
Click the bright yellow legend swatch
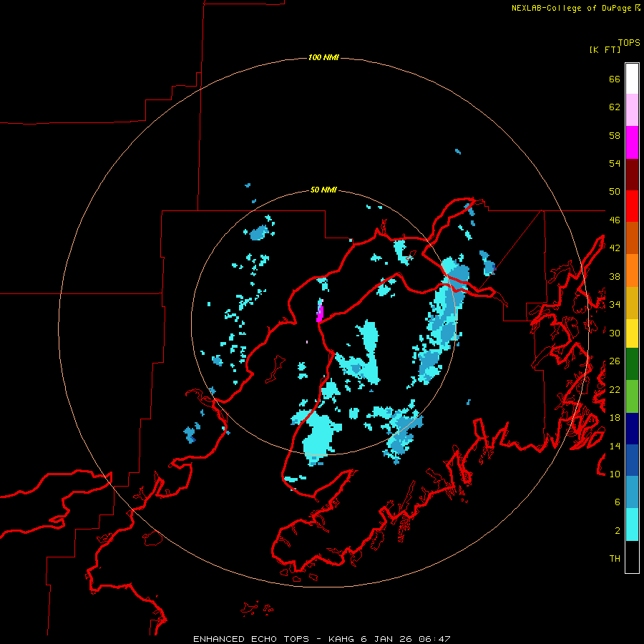pos(632,333)
